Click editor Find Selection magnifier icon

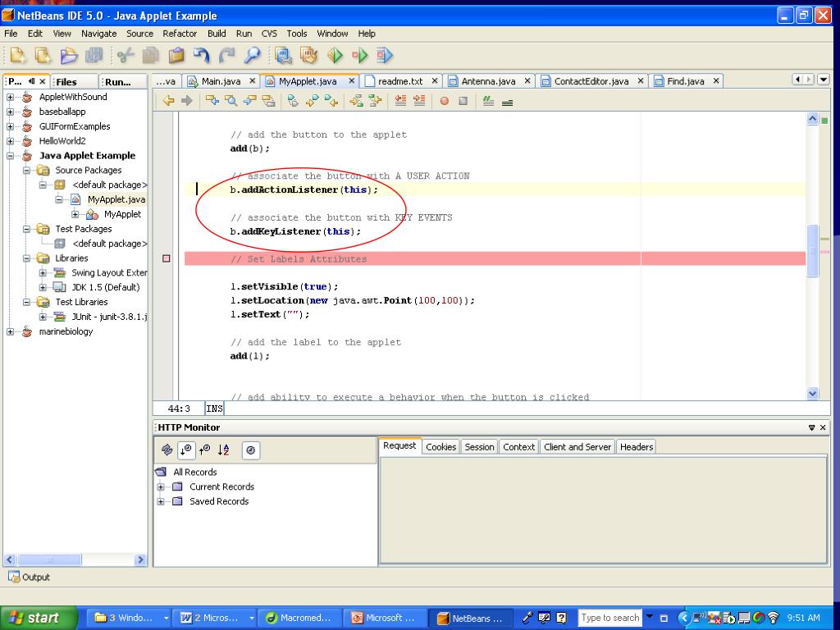231,101
